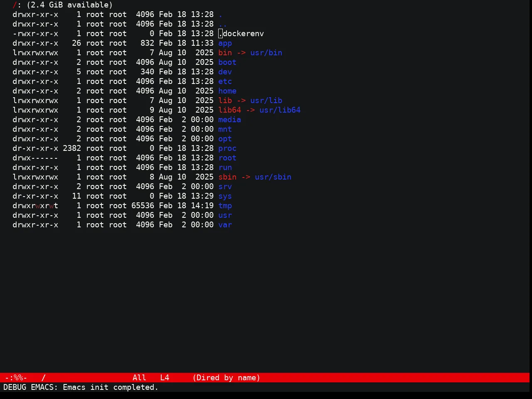
Task: Select the run directory name
Action: click(x=225, y=167)
